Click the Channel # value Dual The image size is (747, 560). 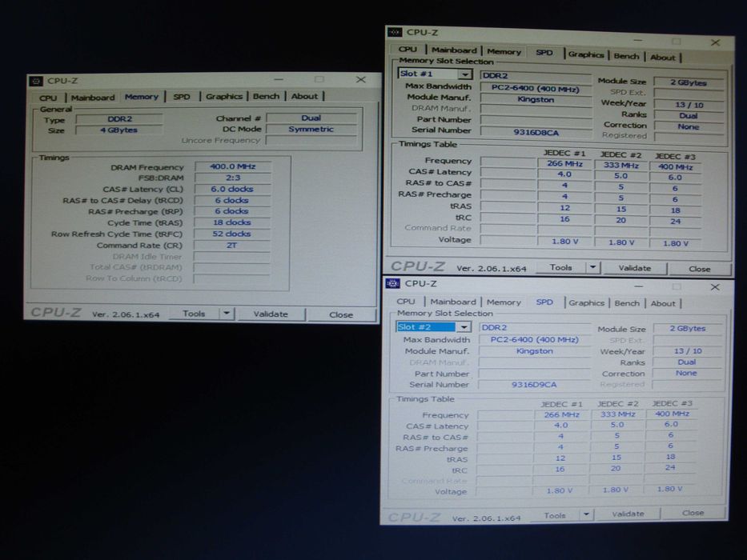[x=311, y=118]
